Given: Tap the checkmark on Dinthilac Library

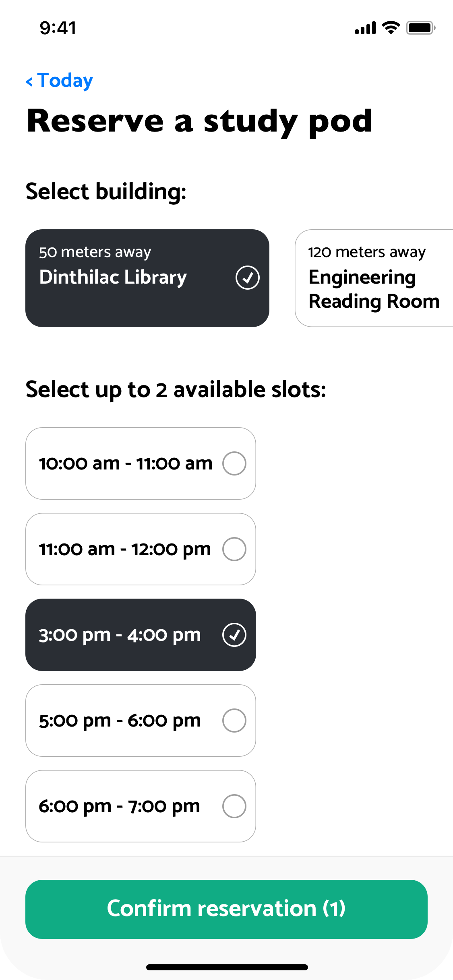Looking at the screenshot, I should (x=247, y=278).
